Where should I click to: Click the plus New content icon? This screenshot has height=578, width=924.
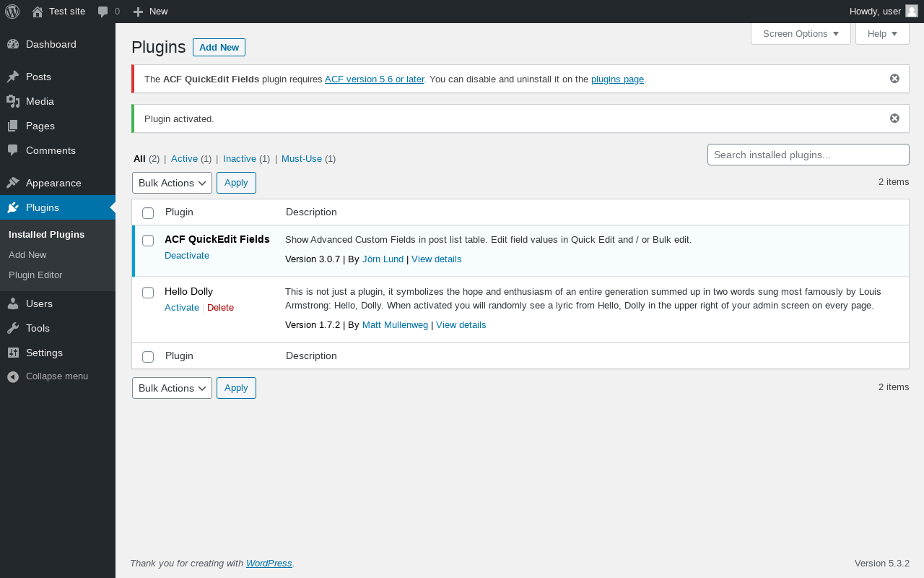139,12
